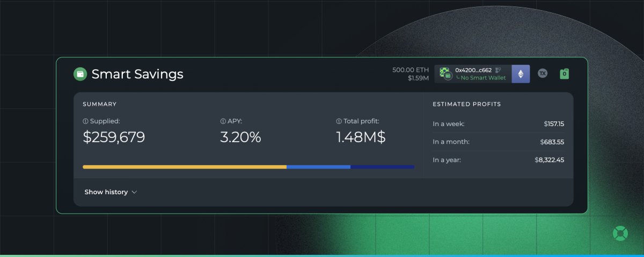Click the In a week label
Image resolution: width=644 pixels, height=257 pixels.
pyautogui.click(x=449, y=124)
